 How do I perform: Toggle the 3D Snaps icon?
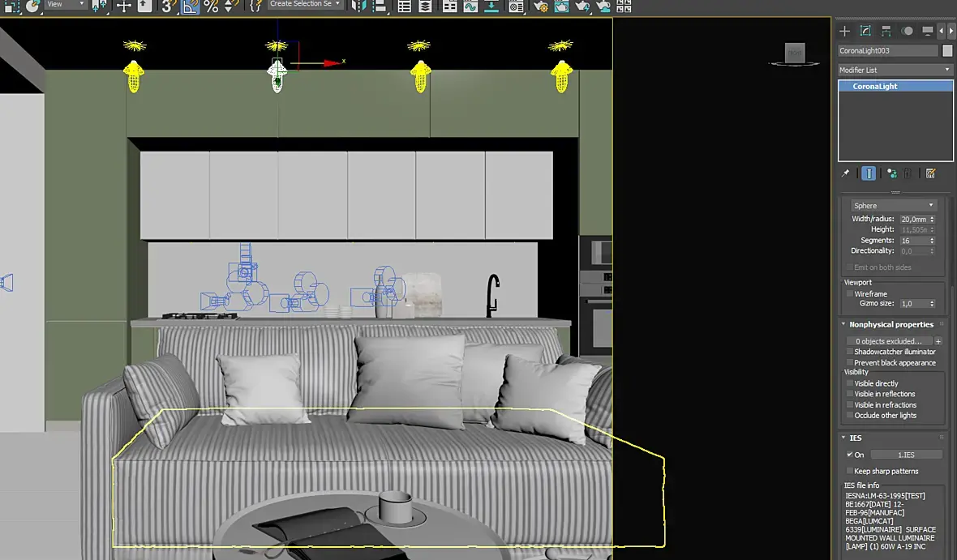coord(168,6)
